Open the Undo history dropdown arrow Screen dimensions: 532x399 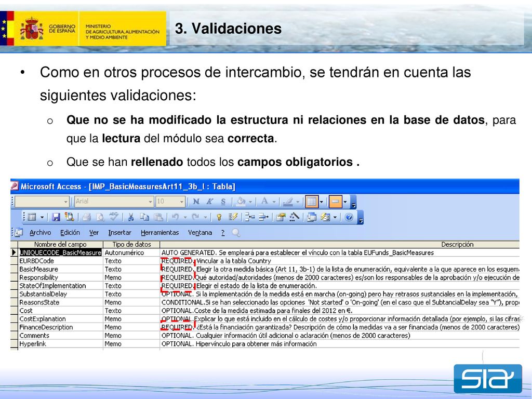pos(185,218)
